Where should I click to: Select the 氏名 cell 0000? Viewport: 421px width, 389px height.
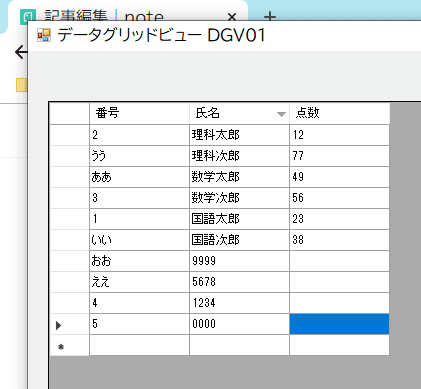click(x=239, y=324)
